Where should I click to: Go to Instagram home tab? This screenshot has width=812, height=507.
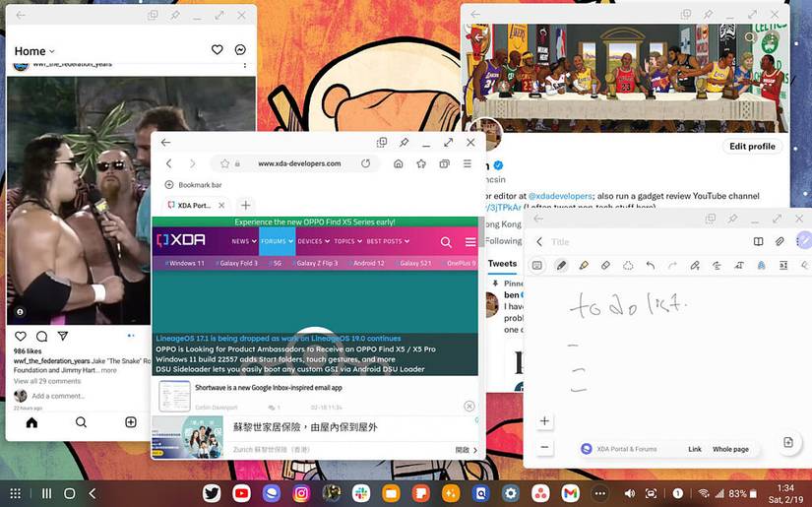point(31,422)
